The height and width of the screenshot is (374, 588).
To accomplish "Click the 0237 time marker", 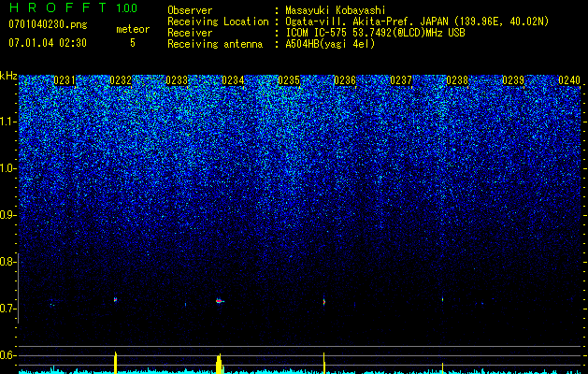I will pyautogui.click(x=401, y=80).
